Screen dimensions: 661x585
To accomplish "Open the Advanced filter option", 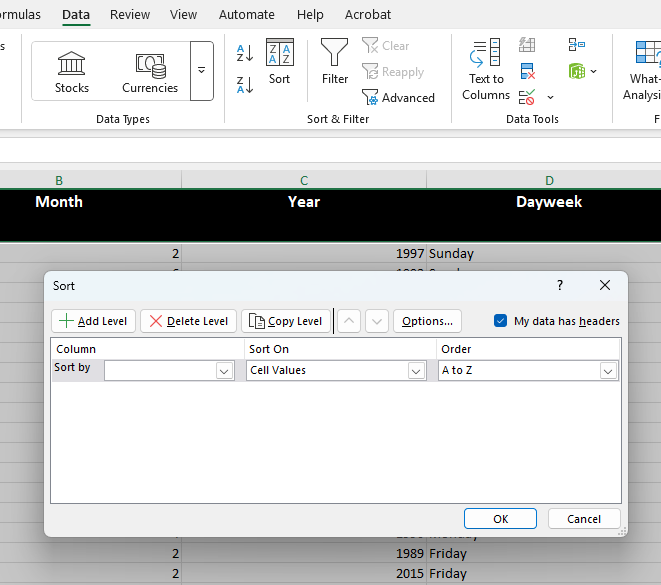I will click(x=398, y=98).
